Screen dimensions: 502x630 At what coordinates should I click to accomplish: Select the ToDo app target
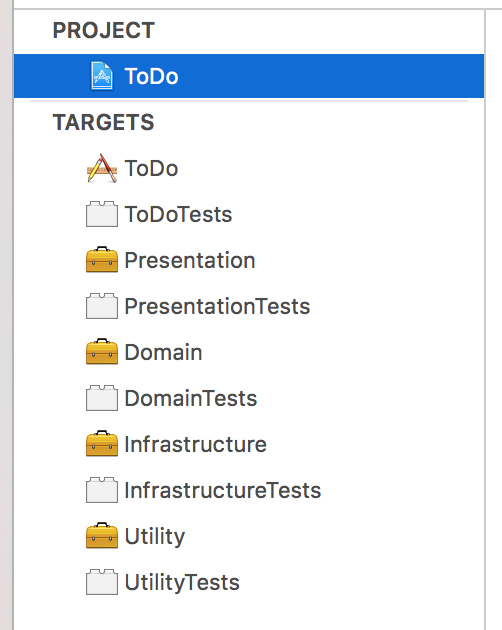pos(151,168)
